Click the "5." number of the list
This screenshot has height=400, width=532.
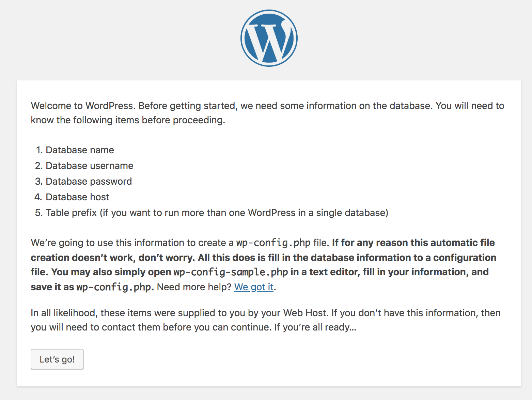tap(39, 213)
